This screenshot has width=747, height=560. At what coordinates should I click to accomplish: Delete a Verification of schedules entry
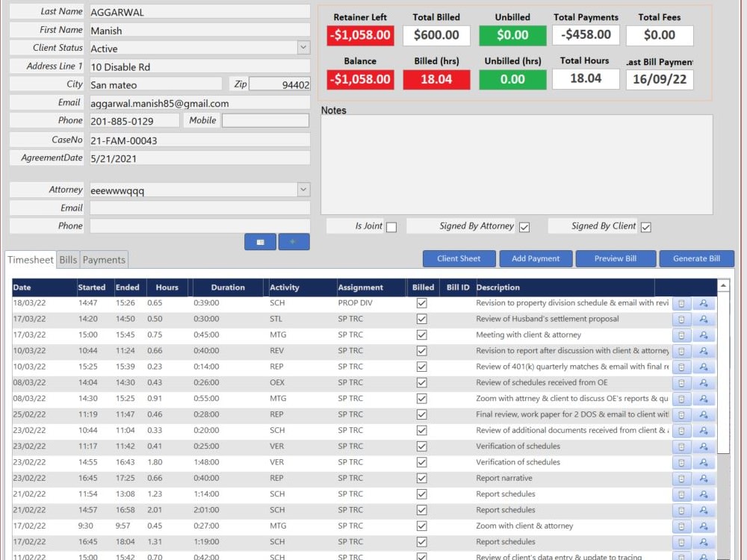[x=681, y=447]
